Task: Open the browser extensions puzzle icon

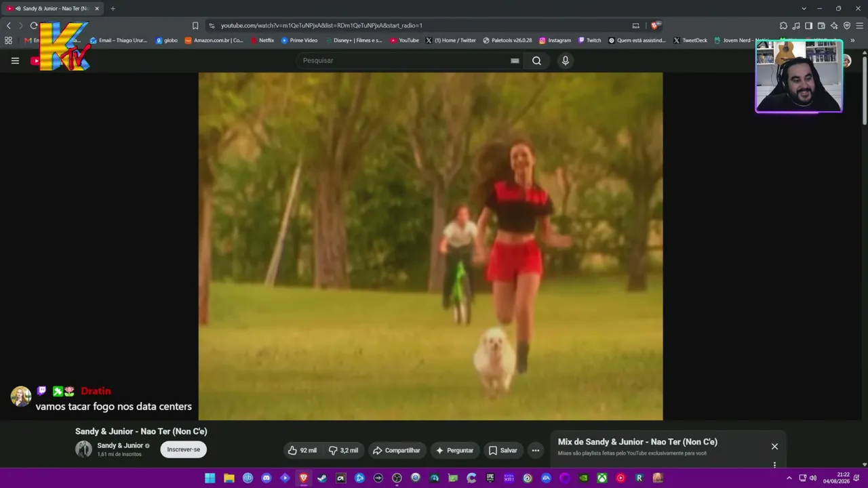Action: coord(784,26)
